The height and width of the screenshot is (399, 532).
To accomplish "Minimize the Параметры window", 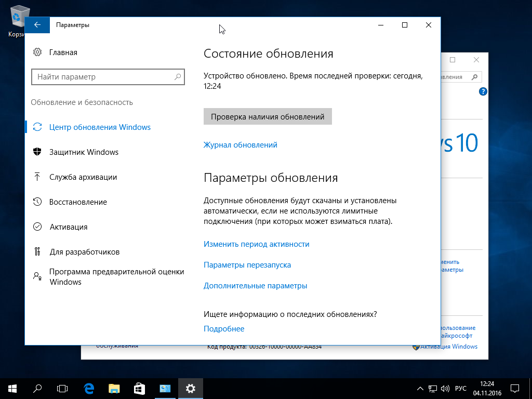I will click(x=381, y=25).
